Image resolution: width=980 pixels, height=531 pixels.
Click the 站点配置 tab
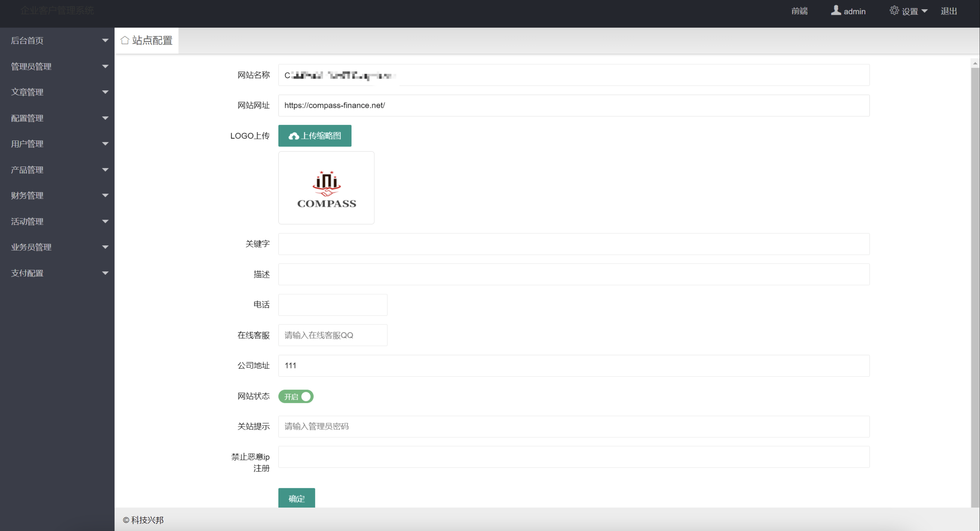coord(147,40)
